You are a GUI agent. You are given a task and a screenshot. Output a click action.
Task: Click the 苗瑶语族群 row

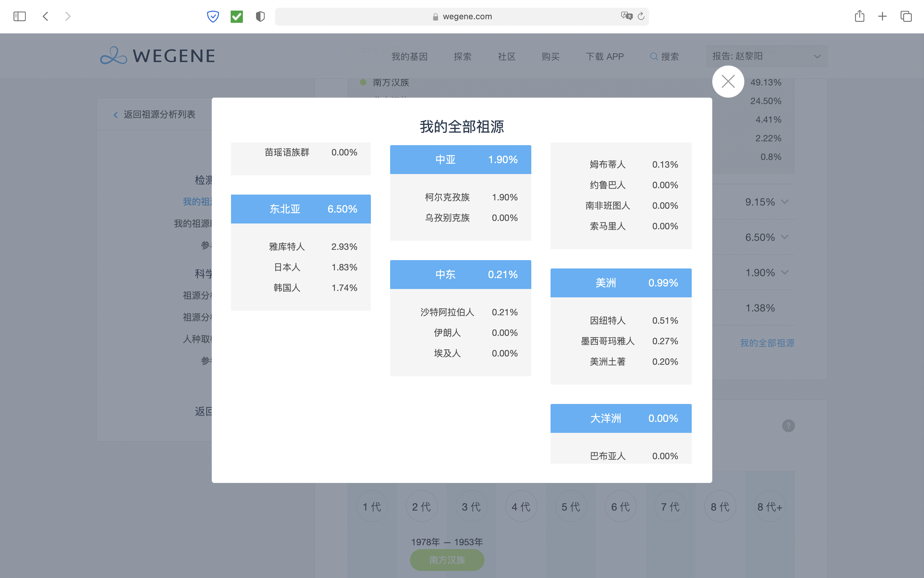(x=301, y=152)
